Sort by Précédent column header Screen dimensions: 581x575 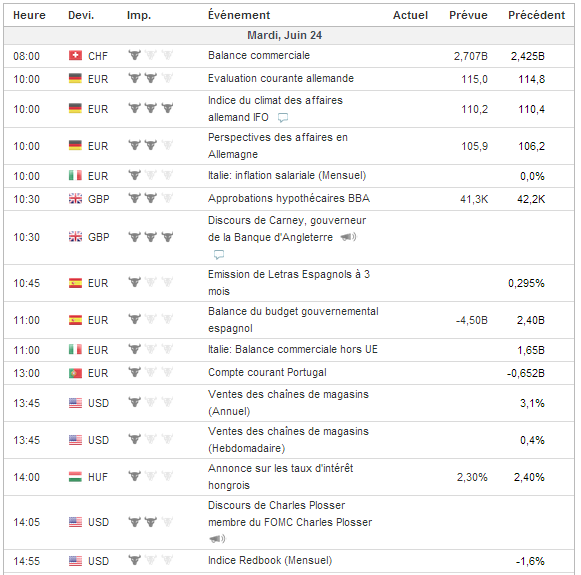point(536,15)
